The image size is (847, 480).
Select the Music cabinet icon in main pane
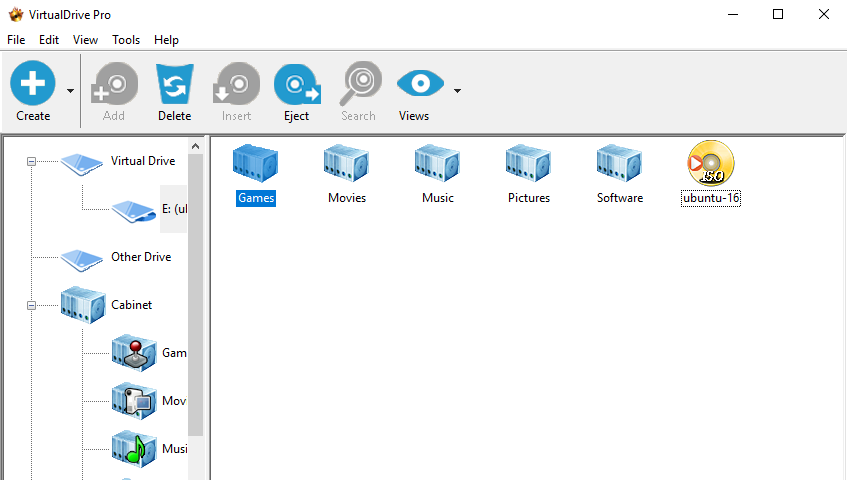437,163
